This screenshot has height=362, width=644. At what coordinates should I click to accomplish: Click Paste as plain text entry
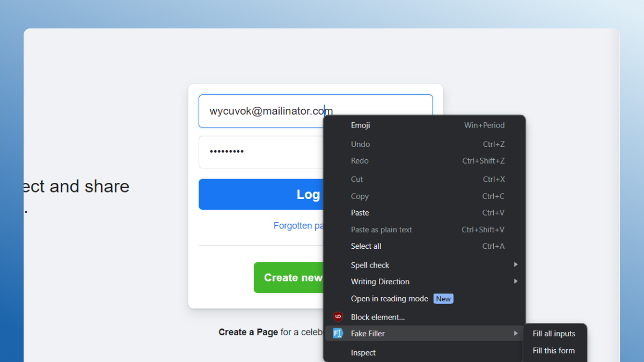coord(382,230)
